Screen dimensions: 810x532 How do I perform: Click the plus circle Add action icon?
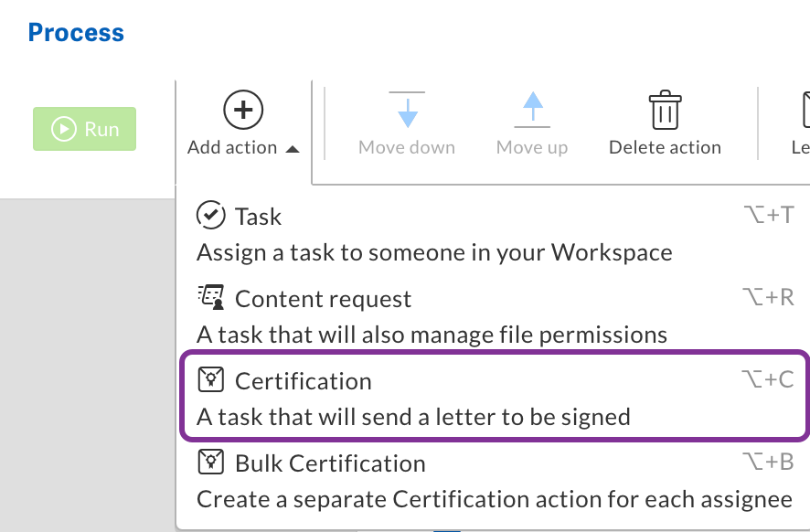(243, 111)
